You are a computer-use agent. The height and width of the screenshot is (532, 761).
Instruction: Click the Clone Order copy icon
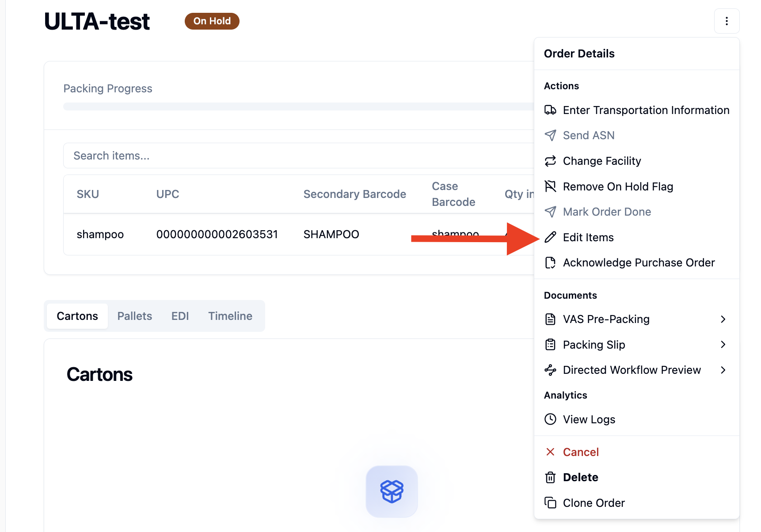pyautogui.click(x=550, y=503)
